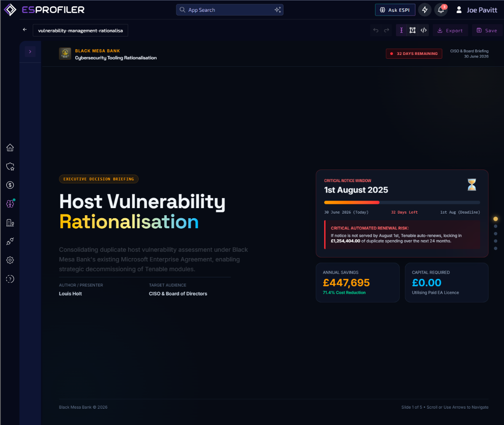Go back using the left arrow
This screenshot has width=504, height=425.
click(25, 30)
